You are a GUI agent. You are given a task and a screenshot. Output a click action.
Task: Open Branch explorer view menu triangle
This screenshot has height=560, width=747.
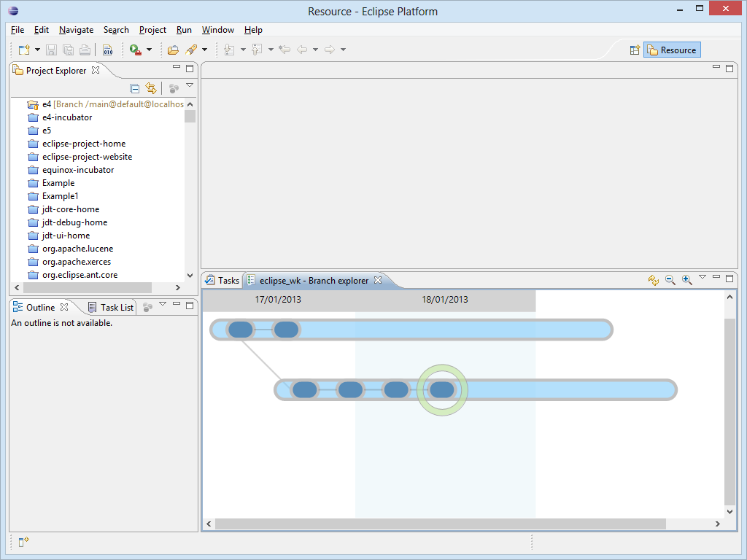[x=703, y=276]
